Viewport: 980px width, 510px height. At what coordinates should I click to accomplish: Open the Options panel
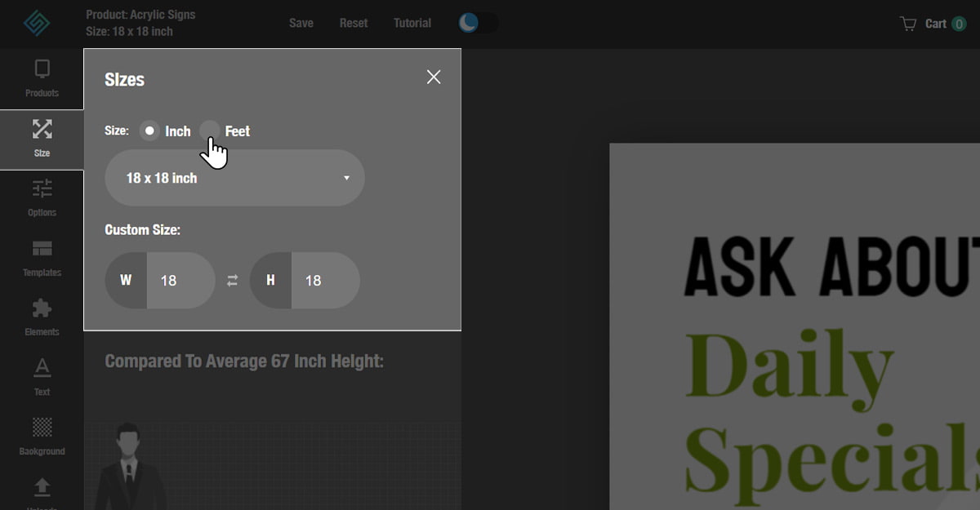pos(42,198)
